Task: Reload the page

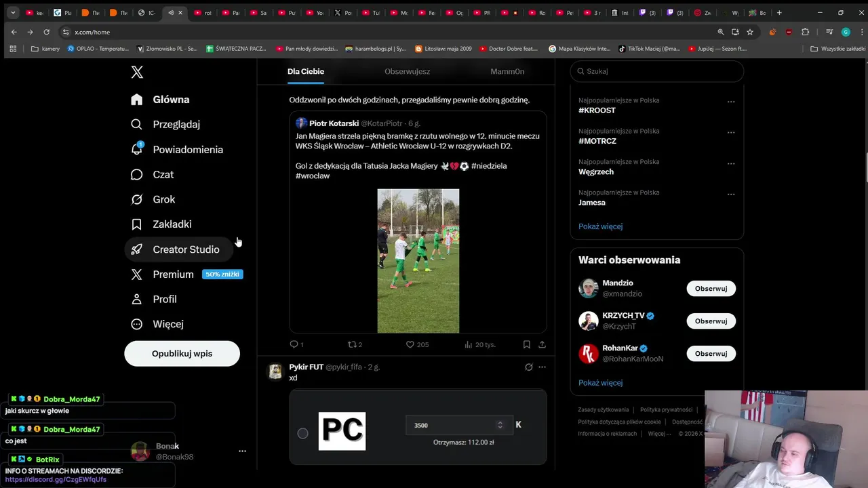Action: (x=46, y=32)
